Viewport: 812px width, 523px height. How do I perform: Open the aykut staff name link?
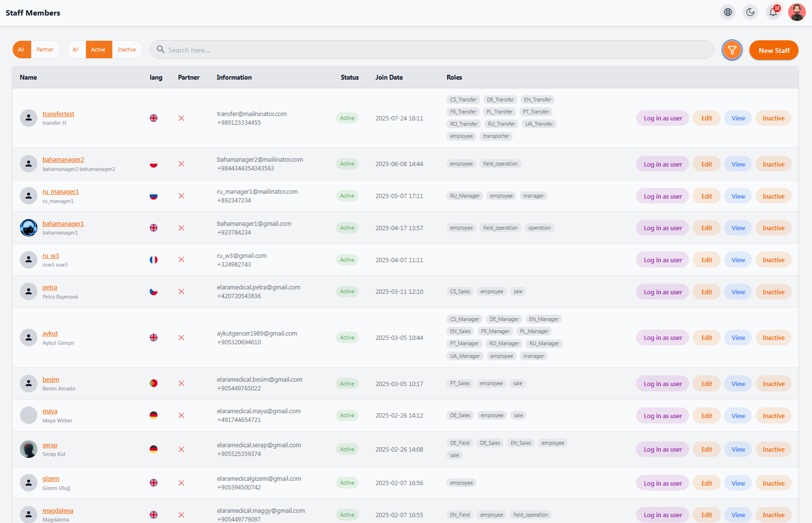50,334
